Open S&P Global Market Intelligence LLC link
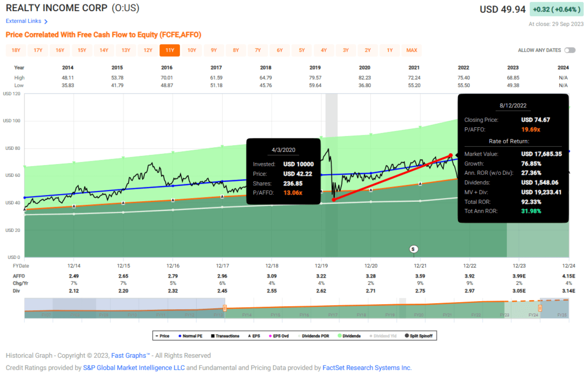 pyautogui.click(x=134, y=368)
